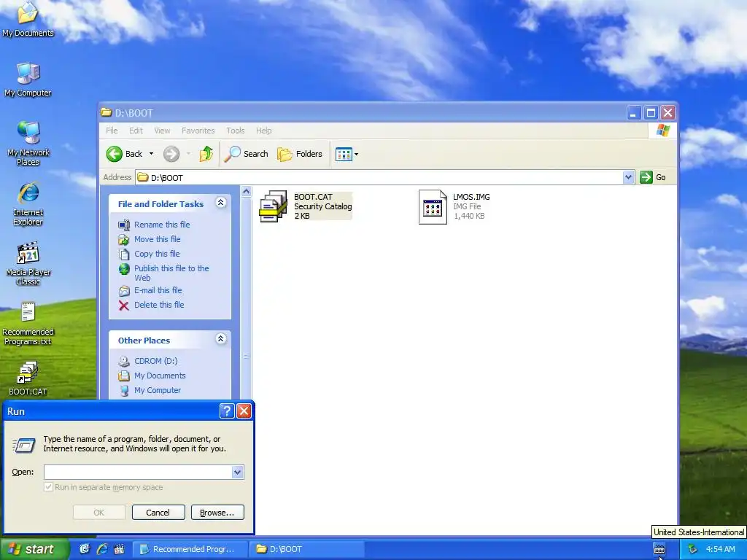747x560 pixels.
Task: Switch to D:\BOOT taskbar button
Action: point(307,549)
